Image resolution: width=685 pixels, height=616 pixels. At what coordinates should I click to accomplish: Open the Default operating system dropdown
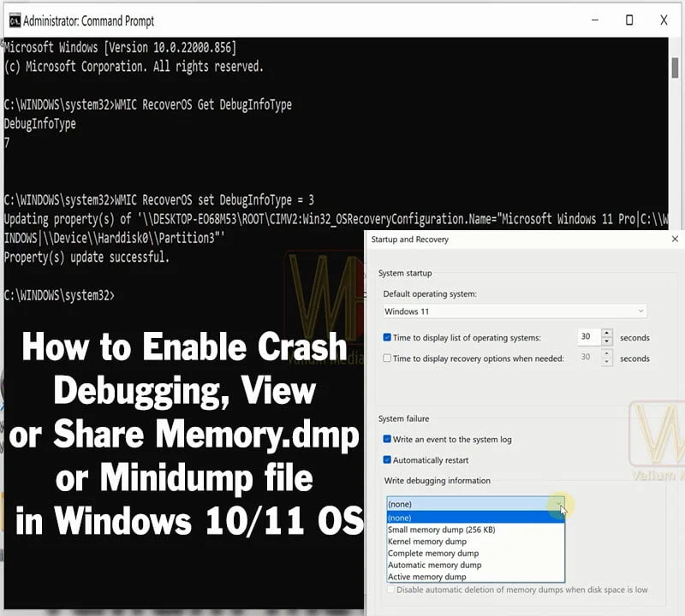(515, 311)
